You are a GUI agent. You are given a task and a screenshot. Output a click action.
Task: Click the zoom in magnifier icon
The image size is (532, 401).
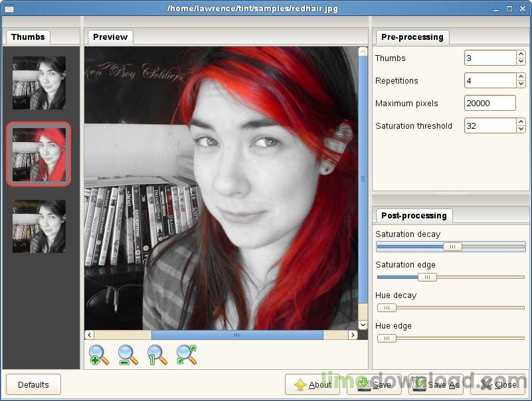98,355
